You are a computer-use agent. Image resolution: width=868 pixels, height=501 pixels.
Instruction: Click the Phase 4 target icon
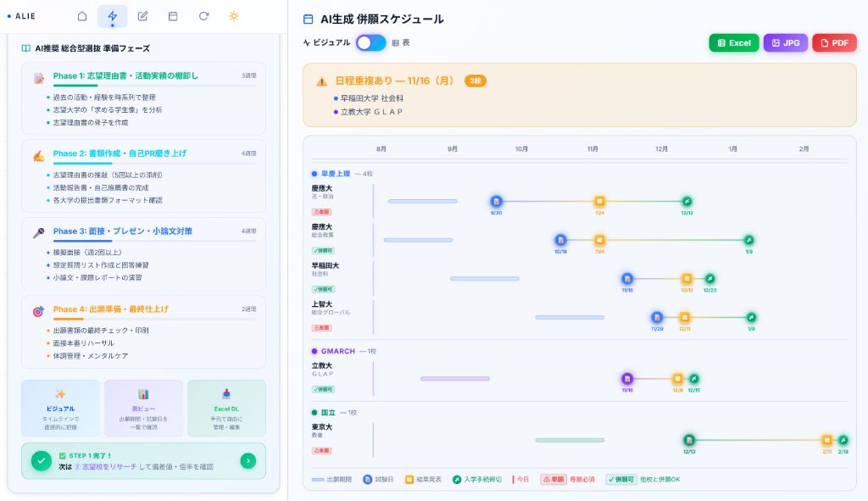click(x=39, y=312)
